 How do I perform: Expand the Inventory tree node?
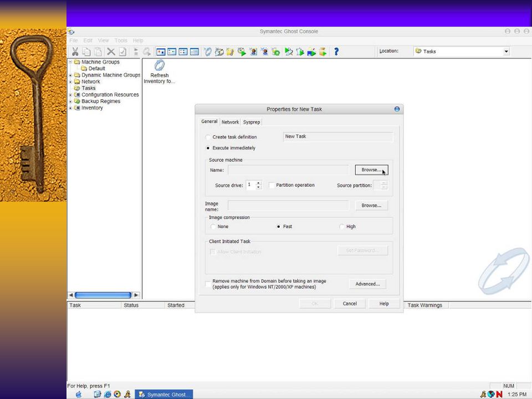click(70, 108)
